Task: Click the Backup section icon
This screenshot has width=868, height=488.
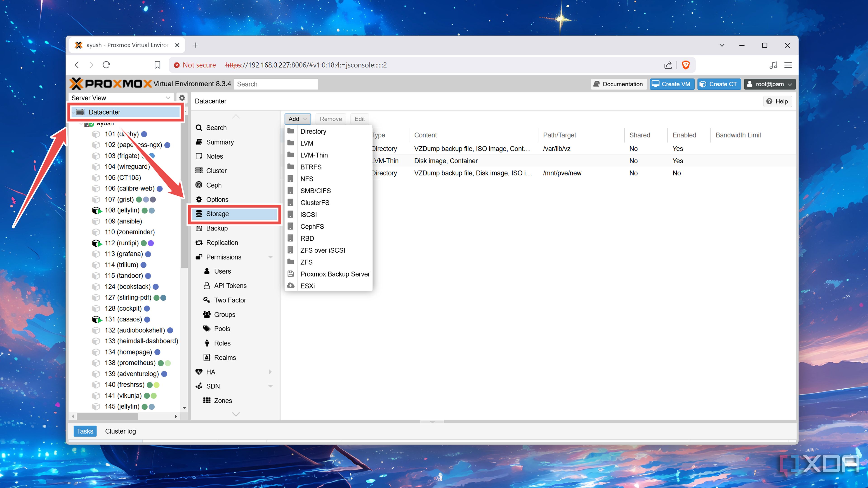Action: [x=199, y=228]
